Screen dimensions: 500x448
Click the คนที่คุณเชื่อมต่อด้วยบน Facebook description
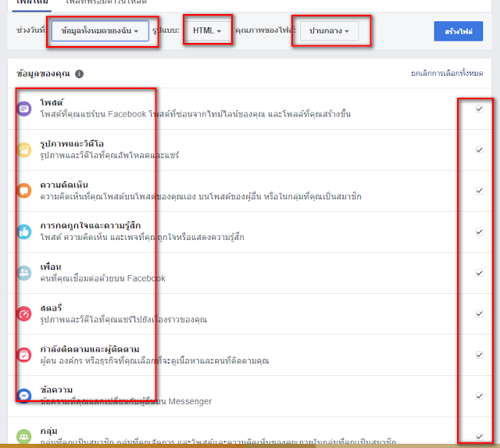[102, 278]
